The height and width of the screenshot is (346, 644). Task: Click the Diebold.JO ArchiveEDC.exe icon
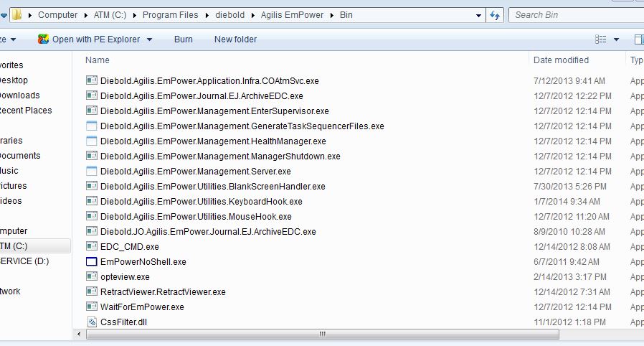(x=92, y=231)
